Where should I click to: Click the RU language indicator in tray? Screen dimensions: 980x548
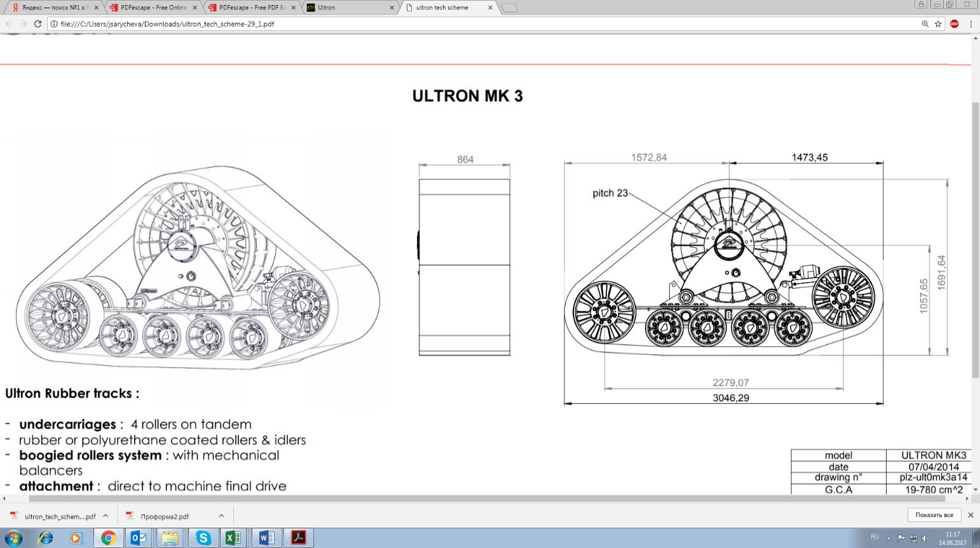coord(875,537)
